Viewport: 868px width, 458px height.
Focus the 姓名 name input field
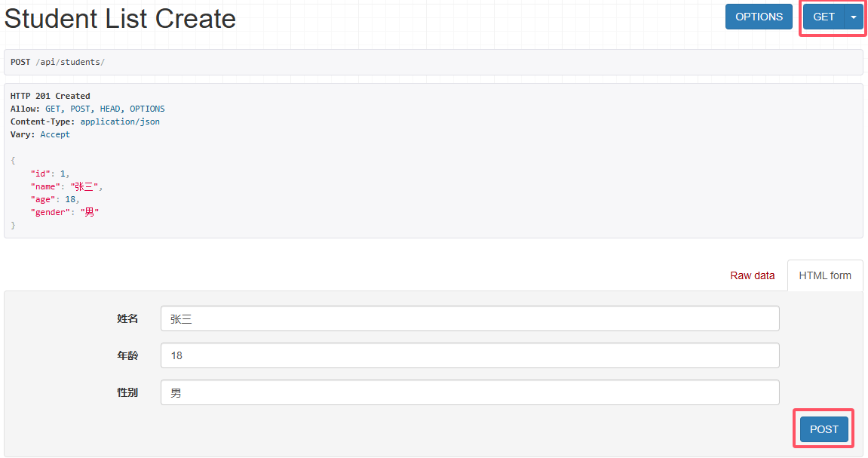point(469,318)
